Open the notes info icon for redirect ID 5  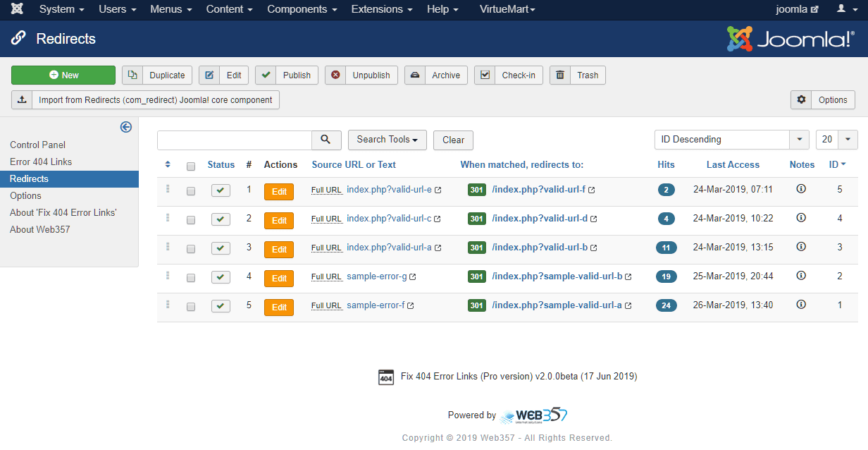click(x=801, y=189)
